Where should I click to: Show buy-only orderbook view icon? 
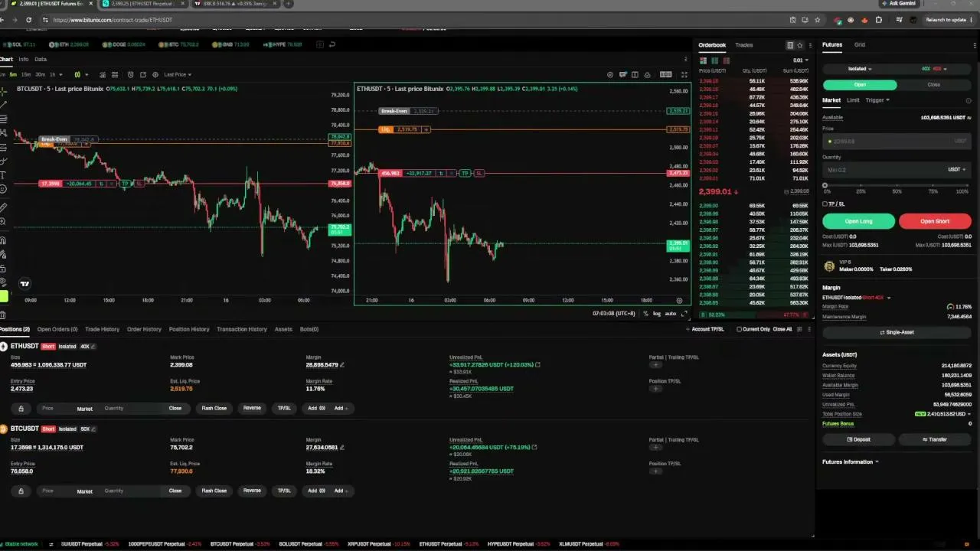pos(714,60)
